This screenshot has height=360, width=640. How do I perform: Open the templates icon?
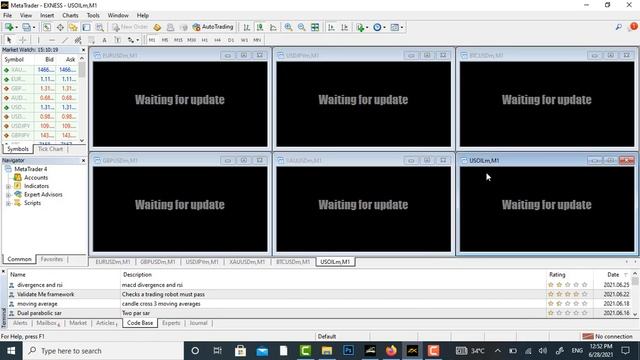[394, 27]
